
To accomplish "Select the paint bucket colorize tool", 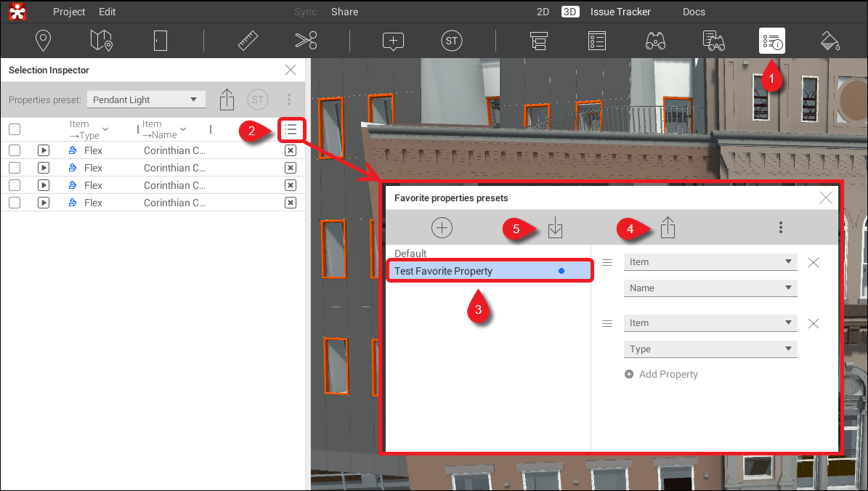I will pos(830,41).
